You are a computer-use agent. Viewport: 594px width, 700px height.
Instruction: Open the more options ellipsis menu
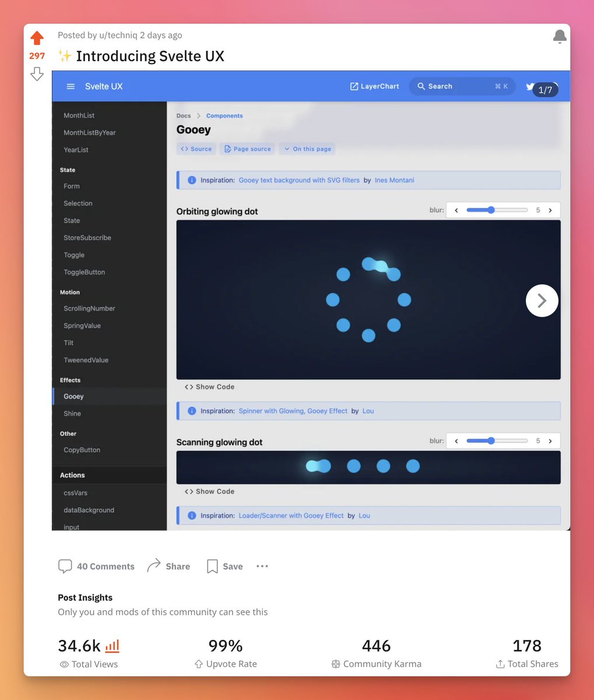click(262, 566)
